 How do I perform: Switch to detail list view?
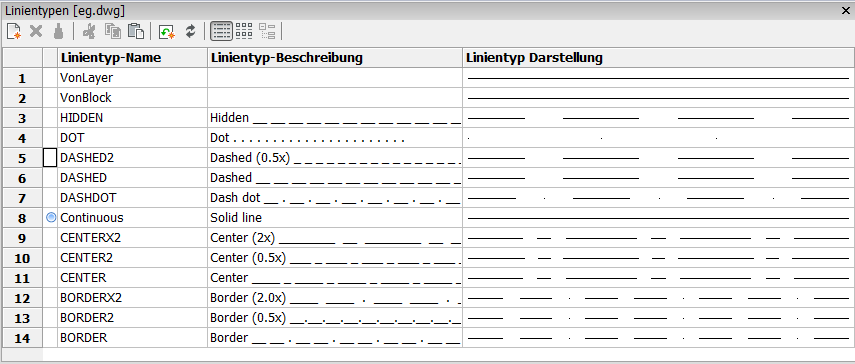[221, 31]
